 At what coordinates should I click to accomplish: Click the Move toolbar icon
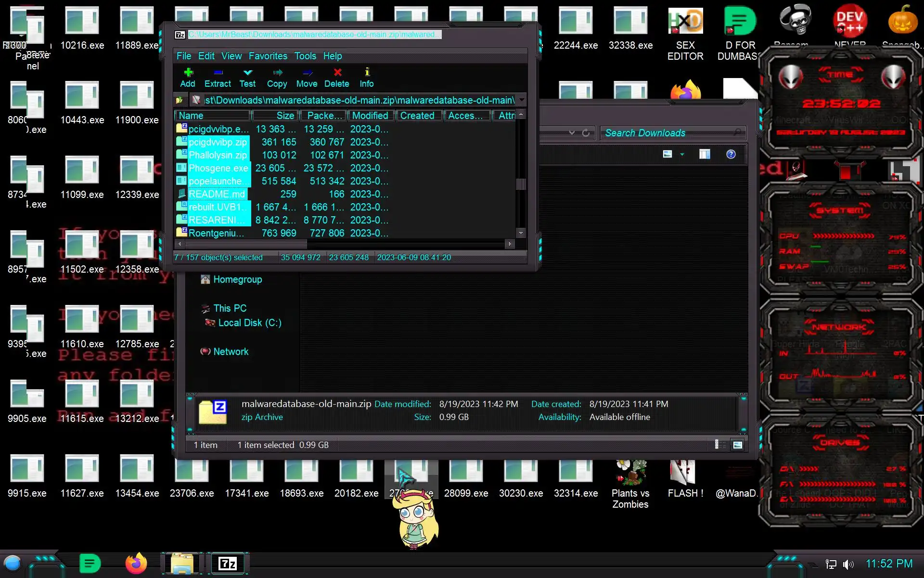307,77
